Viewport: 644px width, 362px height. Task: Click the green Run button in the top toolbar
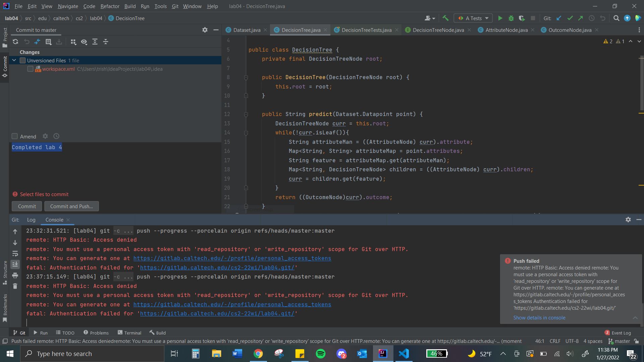tap(500, 18)
